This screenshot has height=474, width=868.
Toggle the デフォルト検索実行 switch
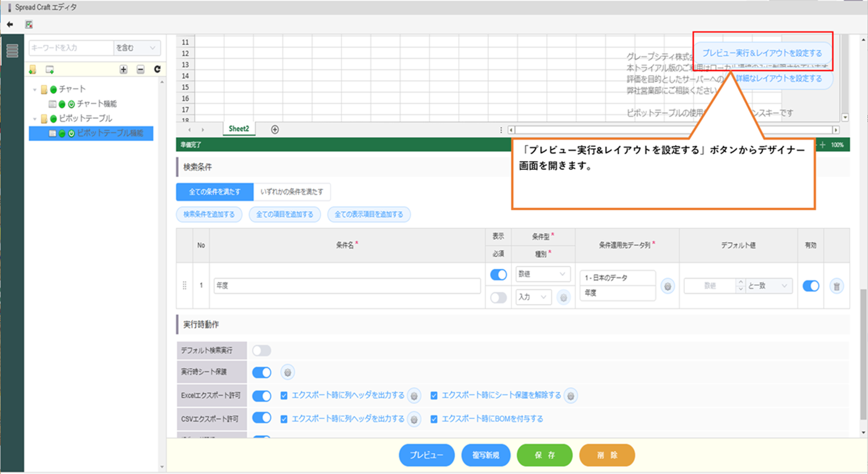pyautogui.click(x=261, y=351)
